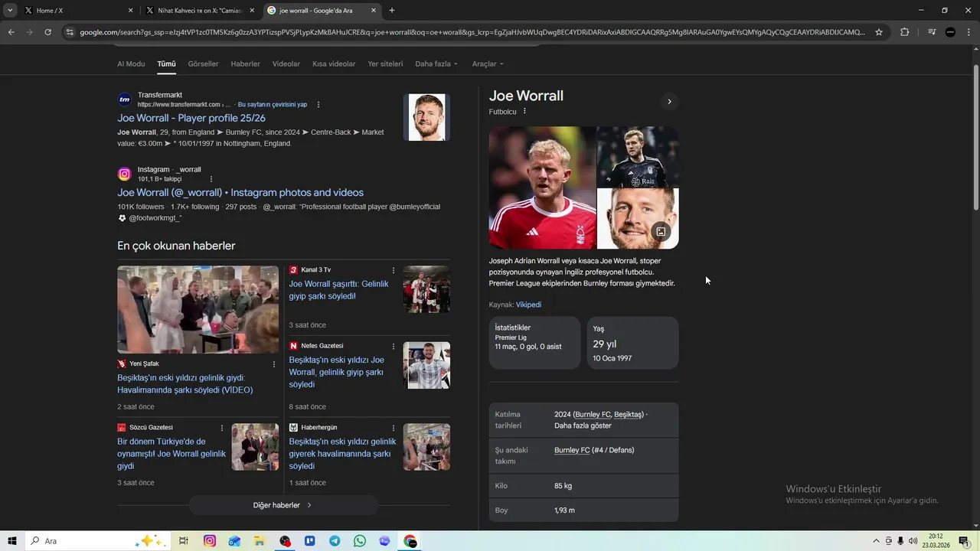Click the Transfermarkt result player thumbnail
The width and height of the screenshot is (980, 551).
(x=426, y=117)
